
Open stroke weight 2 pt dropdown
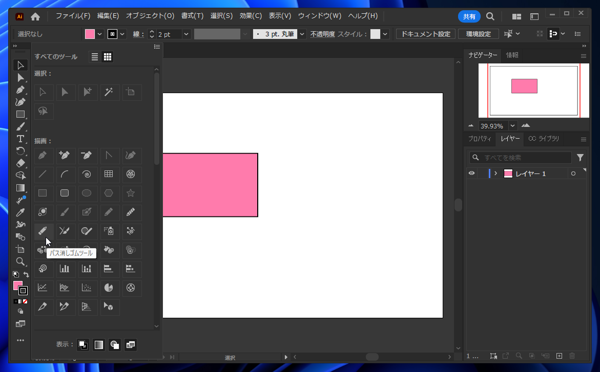point(186,34)
